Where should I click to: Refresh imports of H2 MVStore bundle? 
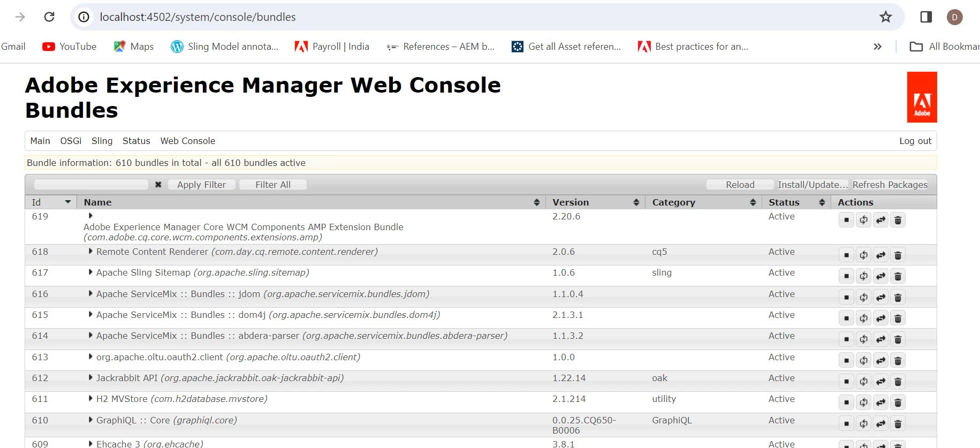(x=863, y=403)
